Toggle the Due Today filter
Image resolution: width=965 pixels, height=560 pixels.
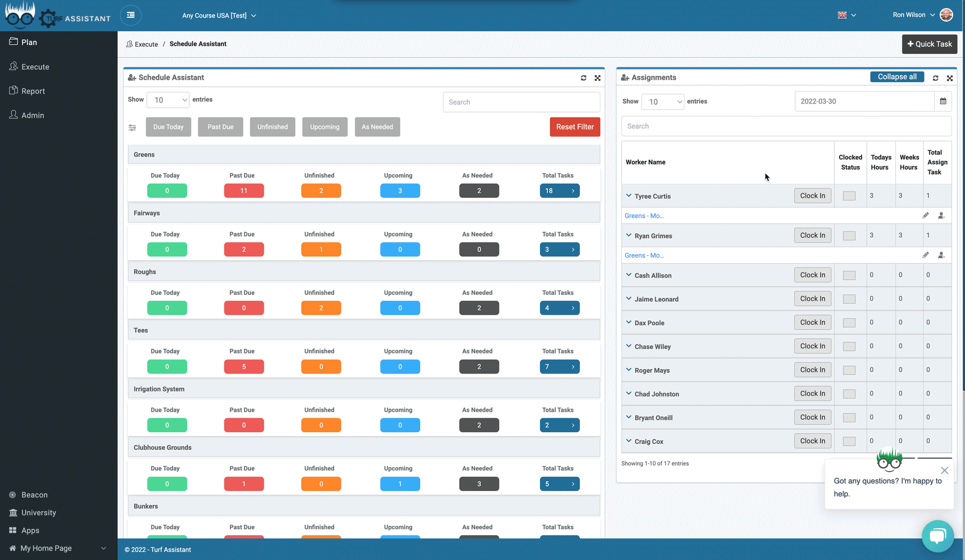(168, 127)
